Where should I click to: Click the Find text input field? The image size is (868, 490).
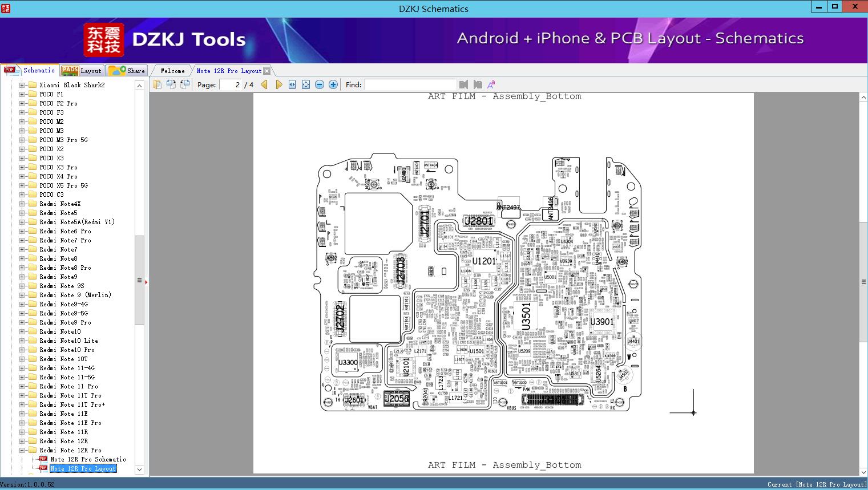[410, 84]
